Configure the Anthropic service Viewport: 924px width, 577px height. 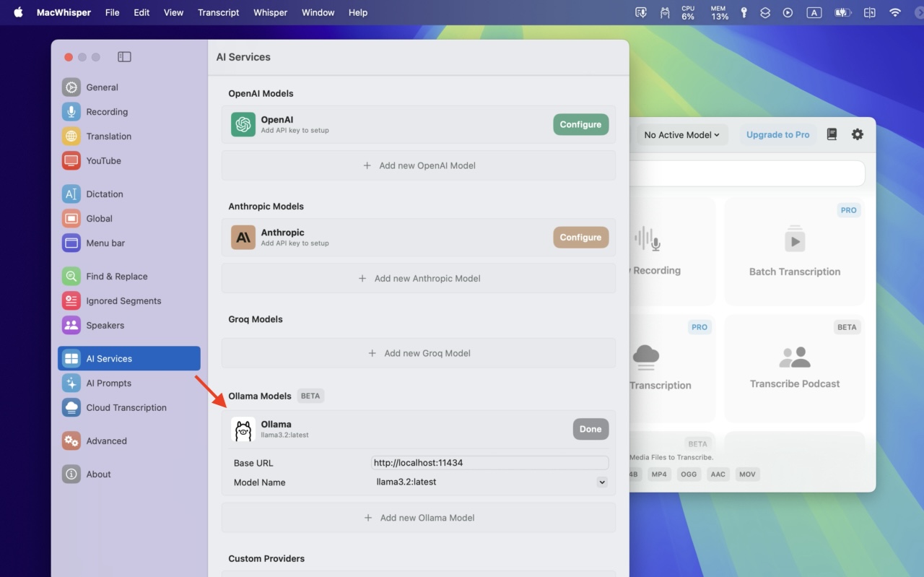tap(580, 237)
